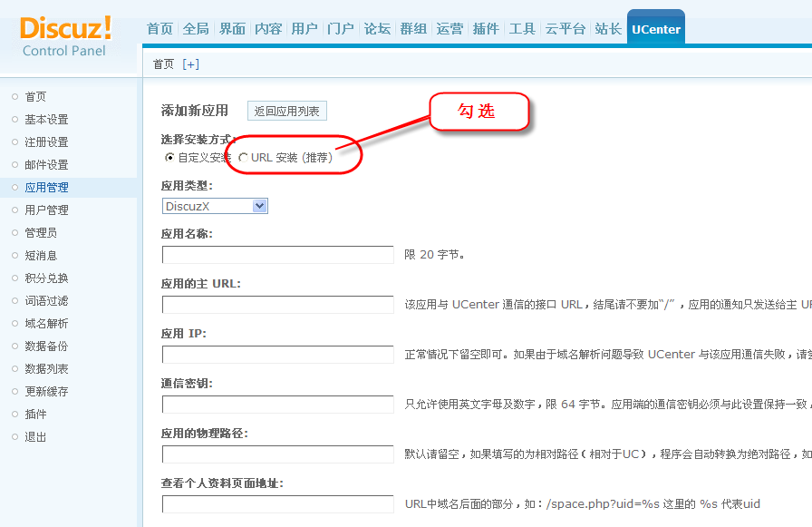Open 用户管理 sidebar item
The image size is (812, 527).
click(x=46, y=210)
